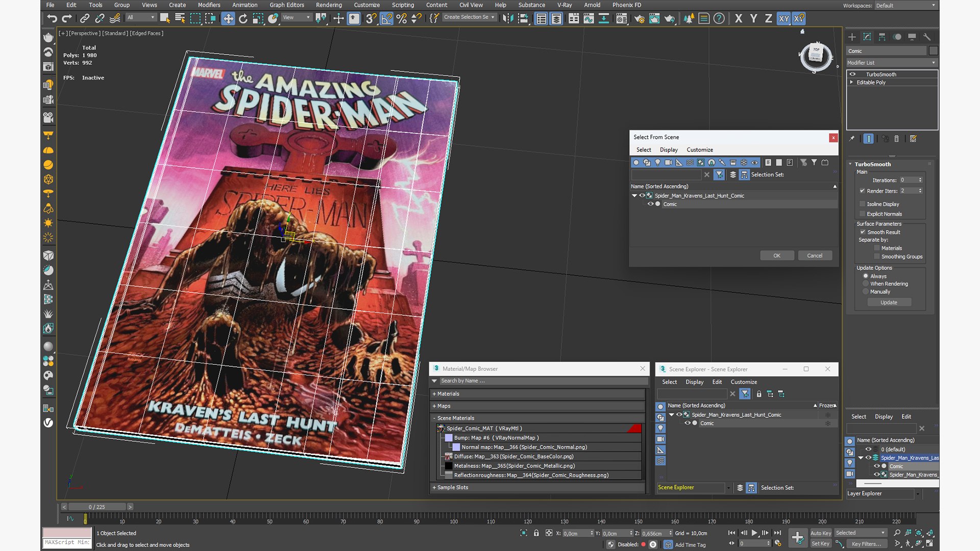The height and width of the screenshot is (551, 980).
Task: Expand Materials group in Material Browser
Action: [434, 394]
